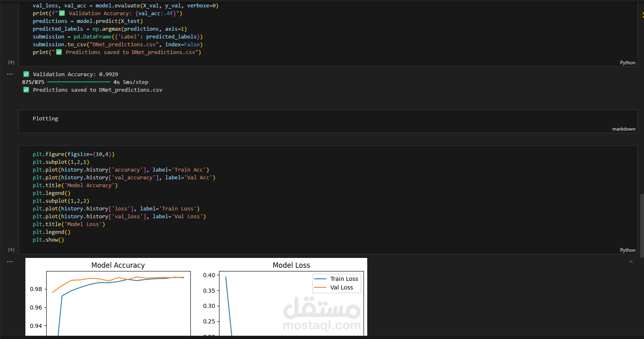Click the print line with 'Validation Accuracy: {val_acc:.4f}'

tap(107, 13)
